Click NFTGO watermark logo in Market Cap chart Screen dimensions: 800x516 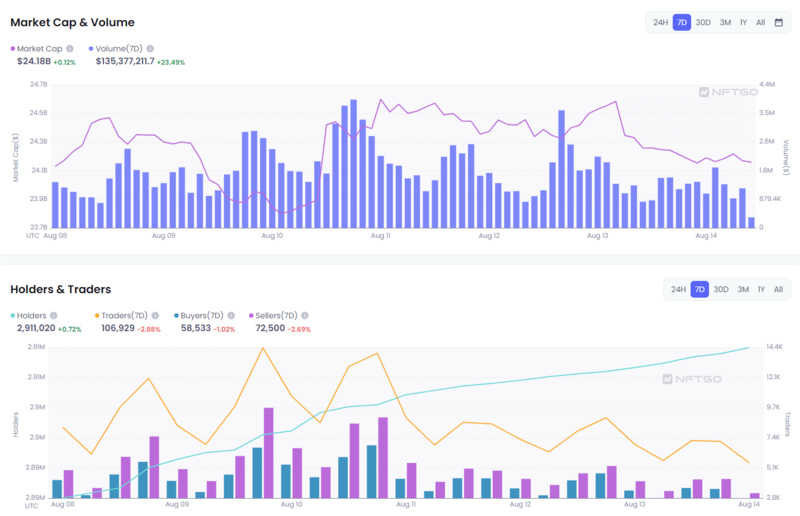pos(723,92)
